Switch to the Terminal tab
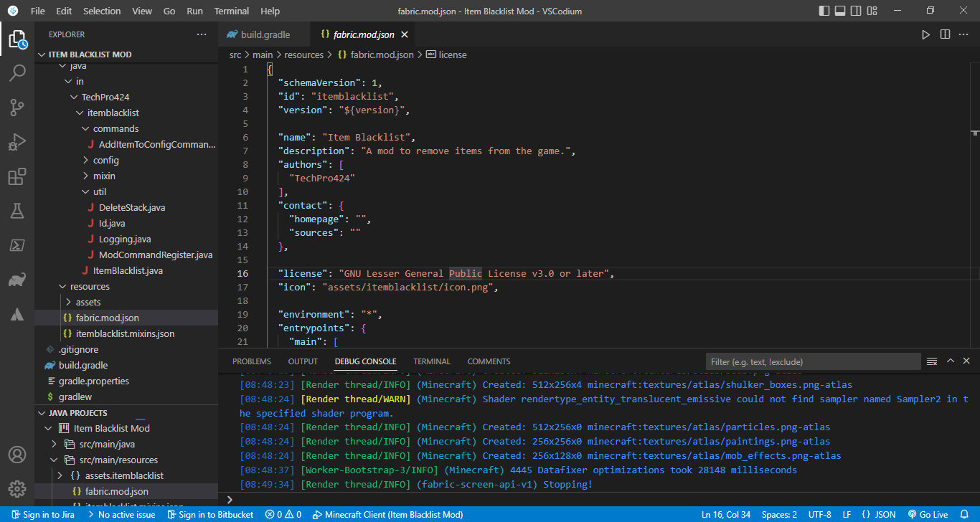Image resolution: width=980 pixels, height=522 pixels. tap(430, 361)
